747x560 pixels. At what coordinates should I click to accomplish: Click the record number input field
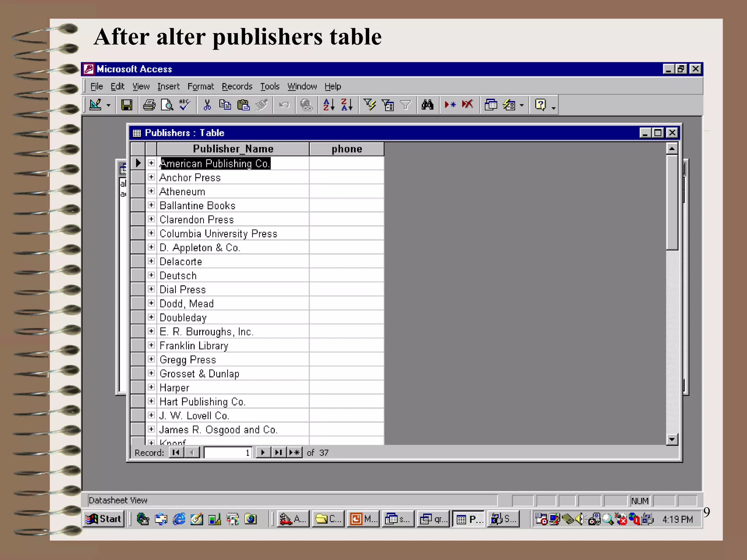coord(228,452)
